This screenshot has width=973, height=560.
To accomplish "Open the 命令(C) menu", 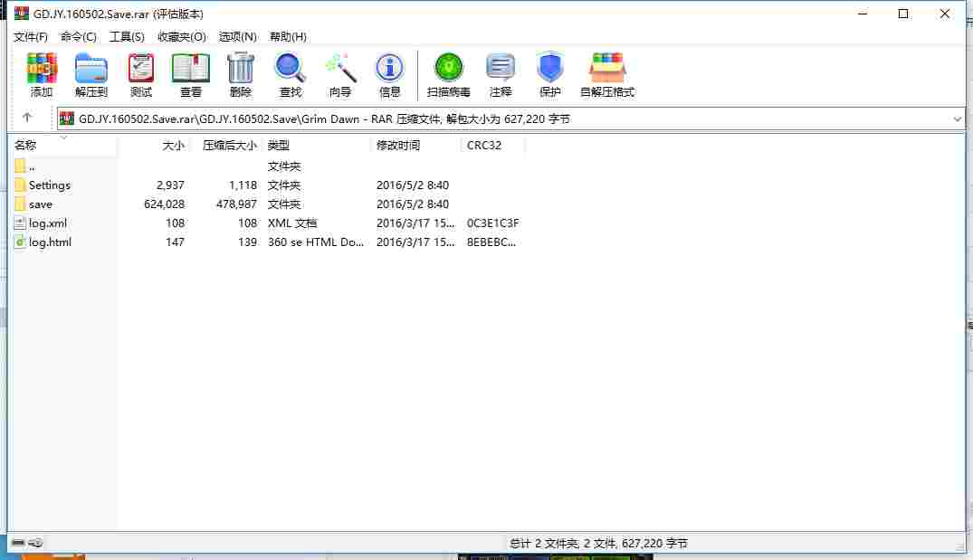I will (x=78, y=36).
